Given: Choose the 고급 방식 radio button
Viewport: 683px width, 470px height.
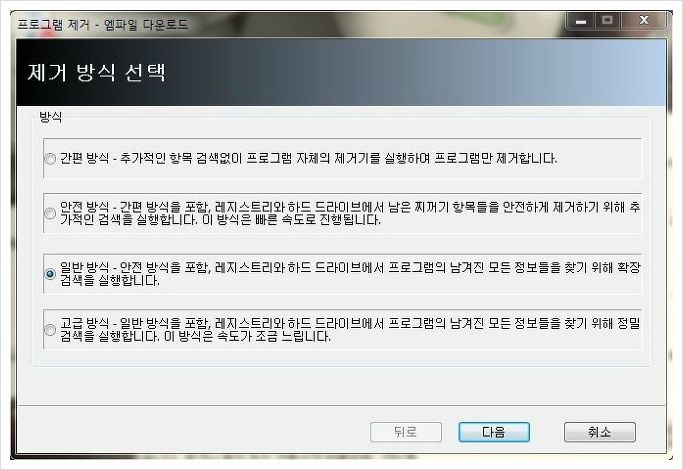Looking at the screenshot, I should point(50,330).
